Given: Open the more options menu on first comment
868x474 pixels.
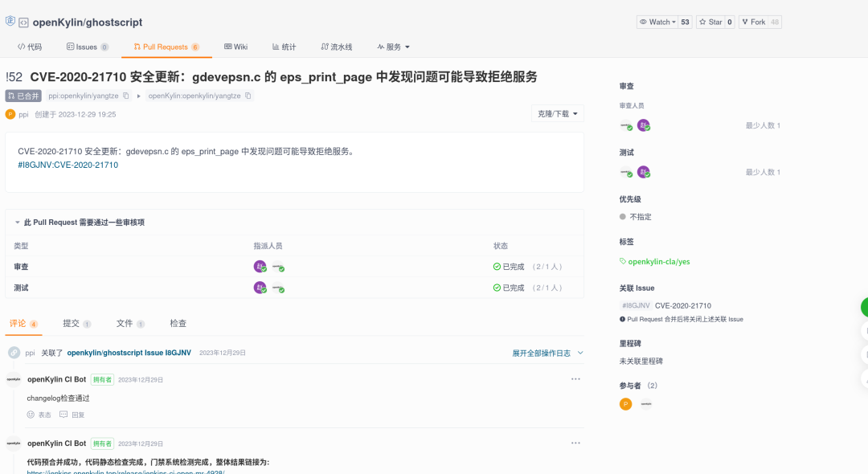Looking at the screenshot, I should (x=575, y=378).
